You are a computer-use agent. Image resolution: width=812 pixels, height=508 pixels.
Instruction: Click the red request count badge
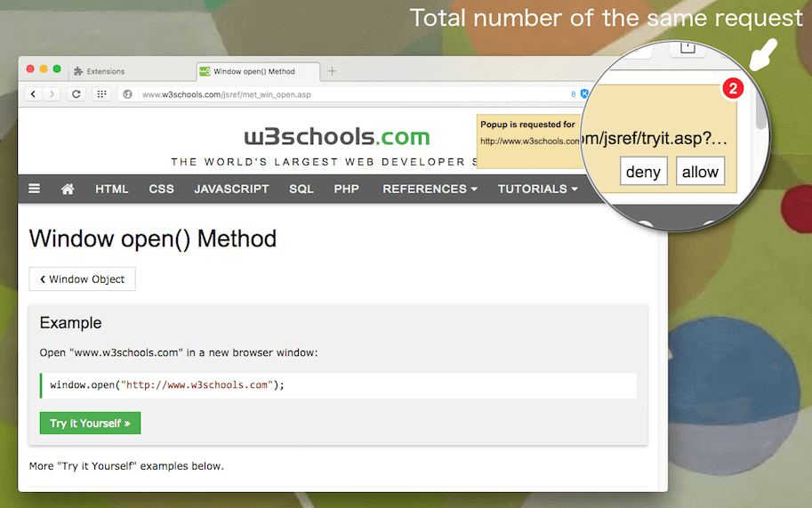(733, 88)
